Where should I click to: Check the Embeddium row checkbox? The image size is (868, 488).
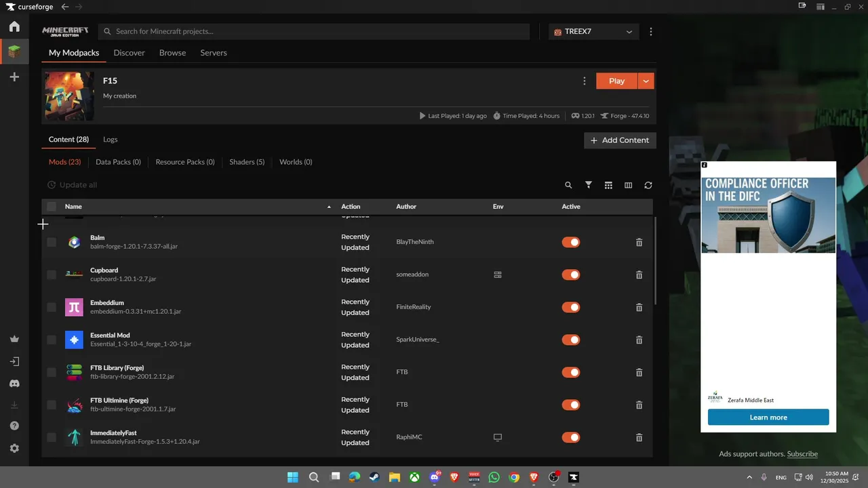(52, 307)
